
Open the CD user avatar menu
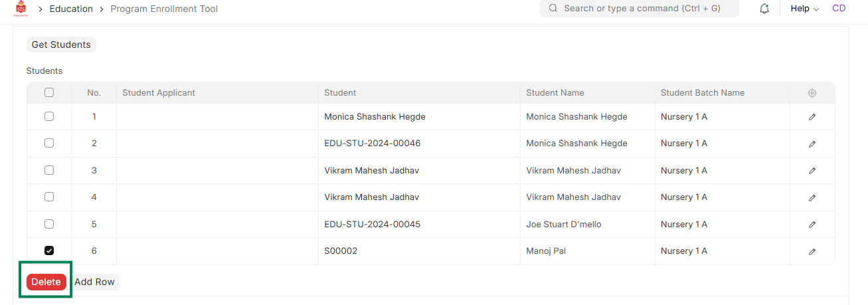pos(839,9)
